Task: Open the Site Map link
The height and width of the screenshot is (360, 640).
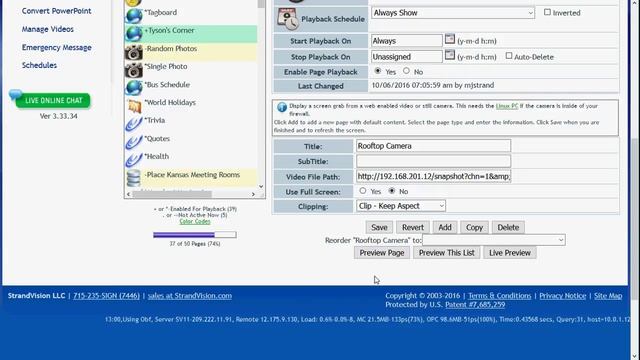Action: [608, 296]
